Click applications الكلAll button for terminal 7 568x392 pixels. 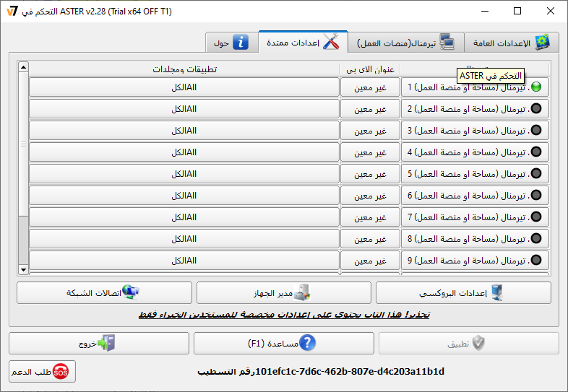184,217
